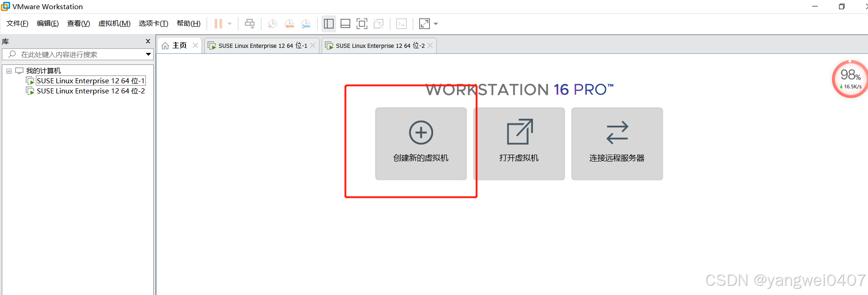Click the pause/suspend VM toolbar icon
Image resolution: width=868 pixels, height=295 pixels.
tap(218, 23)
